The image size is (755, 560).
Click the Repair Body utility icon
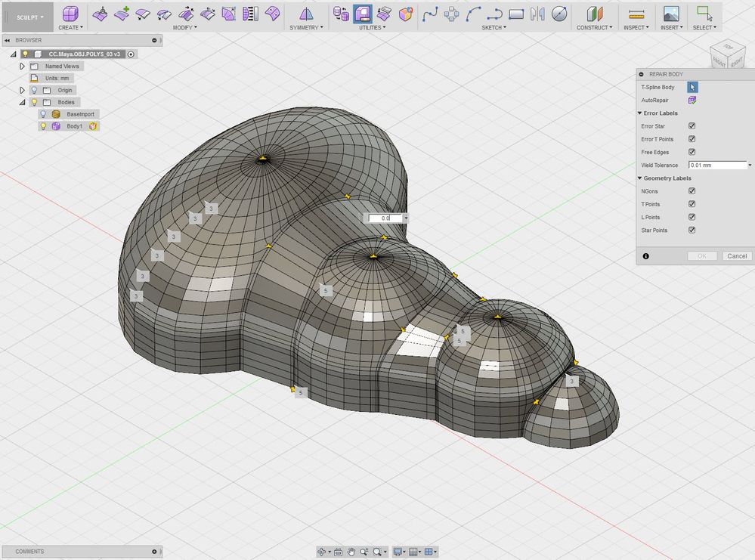point(363,14)
